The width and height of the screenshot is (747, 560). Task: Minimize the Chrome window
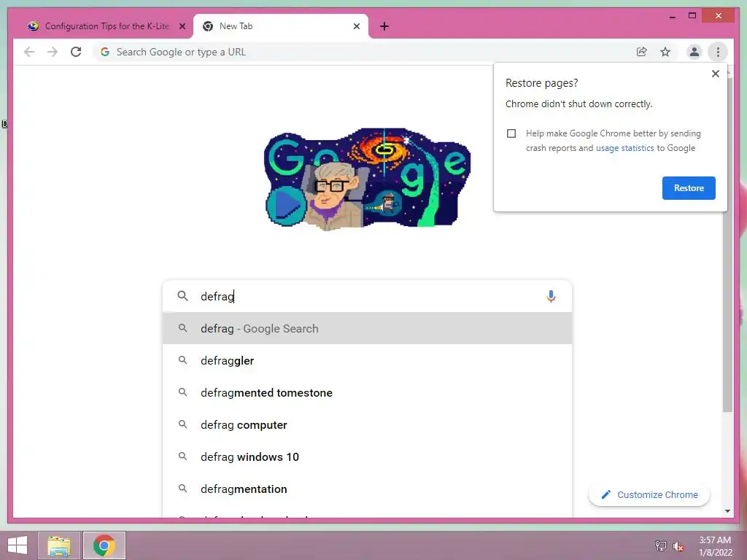(x=672, y=17)
